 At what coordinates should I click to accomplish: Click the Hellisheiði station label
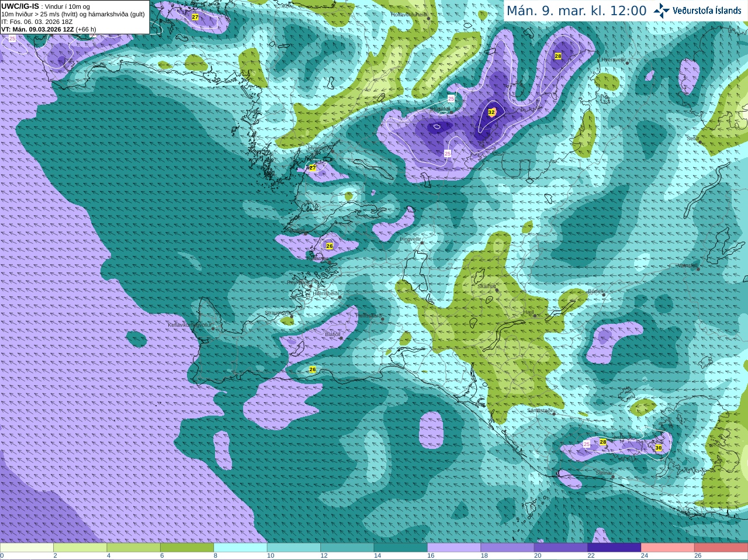368,316
